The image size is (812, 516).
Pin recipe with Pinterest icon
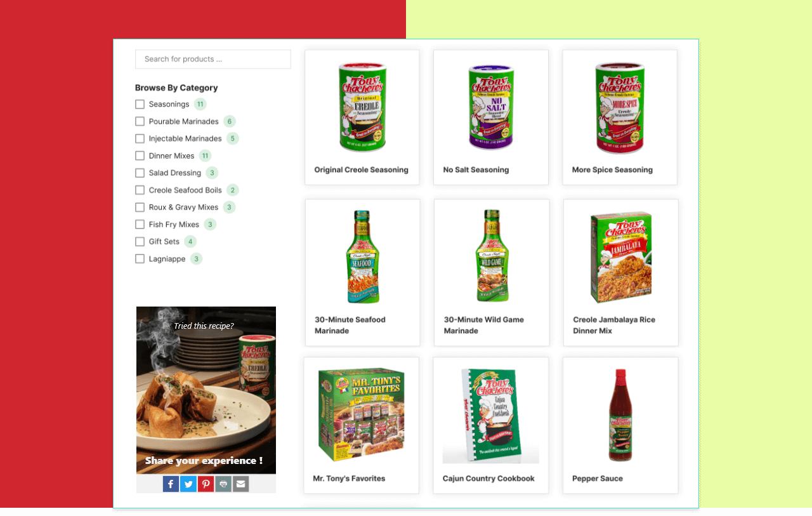tap(206, 484)
